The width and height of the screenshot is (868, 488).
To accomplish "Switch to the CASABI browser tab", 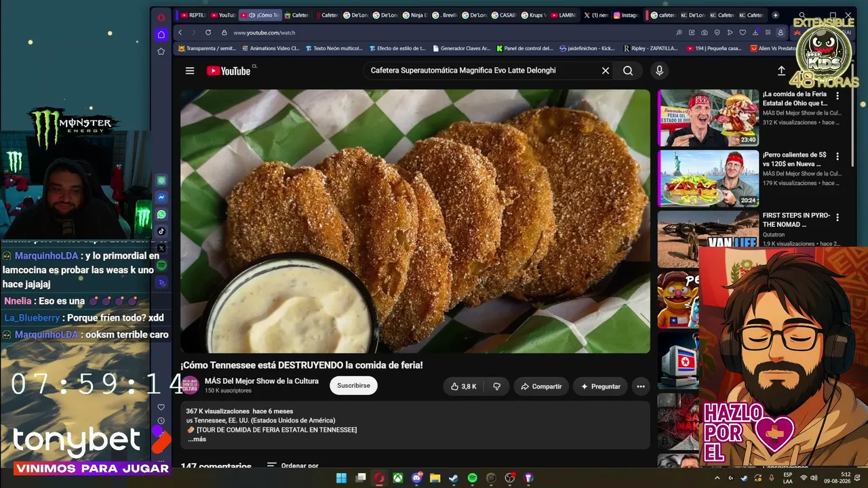I will (x=505, y=15).
